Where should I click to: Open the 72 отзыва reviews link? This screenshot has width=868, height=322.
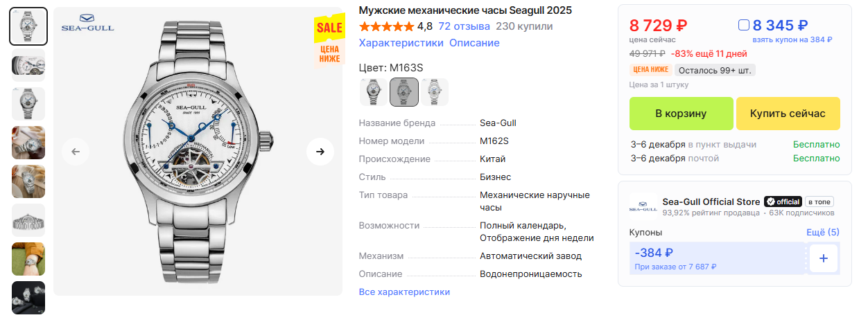click(x=464, y=26)
